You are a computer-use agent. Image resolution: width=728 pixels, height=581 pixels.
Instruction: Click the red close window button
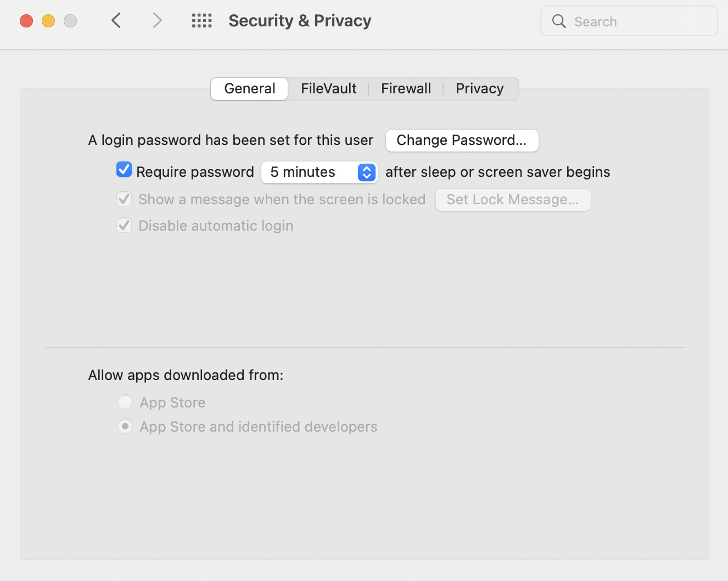(x=26, y=21)
